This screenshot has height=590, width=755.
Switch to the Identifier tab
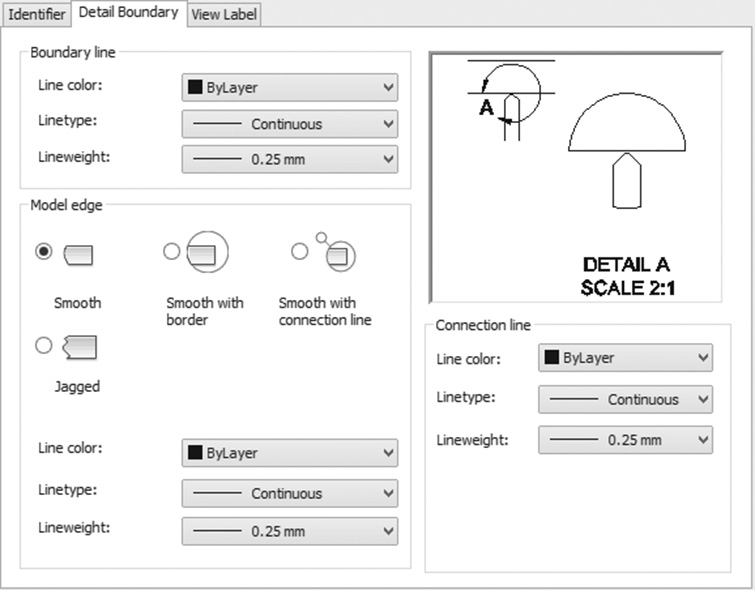tap(37, 14)
